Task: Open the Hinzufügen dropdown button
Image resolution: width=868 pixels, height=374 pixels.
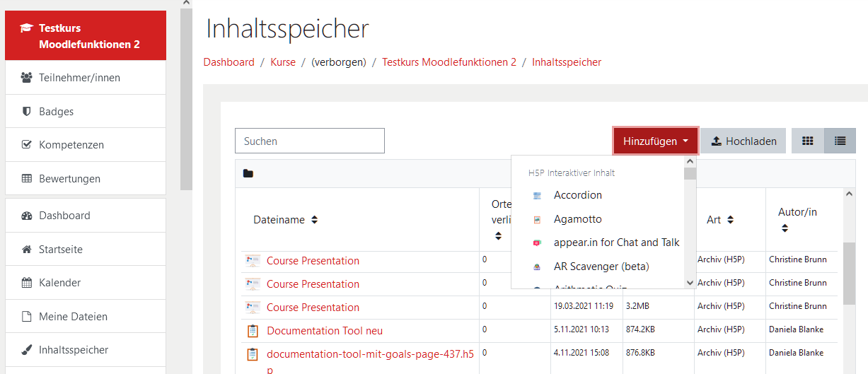Action: pyautogui.click(x=656, y=141)
